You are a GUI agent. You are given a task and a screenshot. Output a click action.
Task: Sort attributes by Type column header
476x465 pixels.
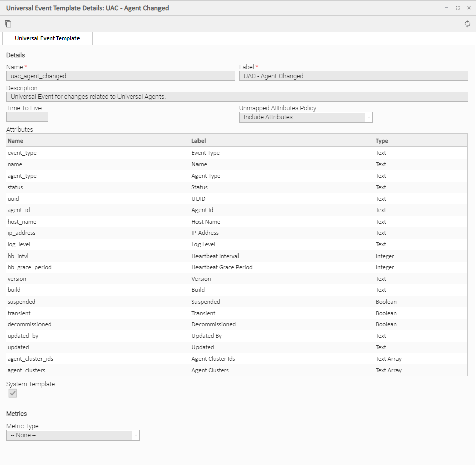coord(382,141)
